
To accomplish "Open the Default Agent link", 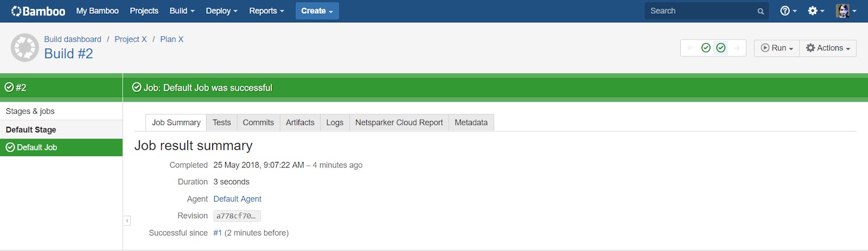I will [237, 199].
